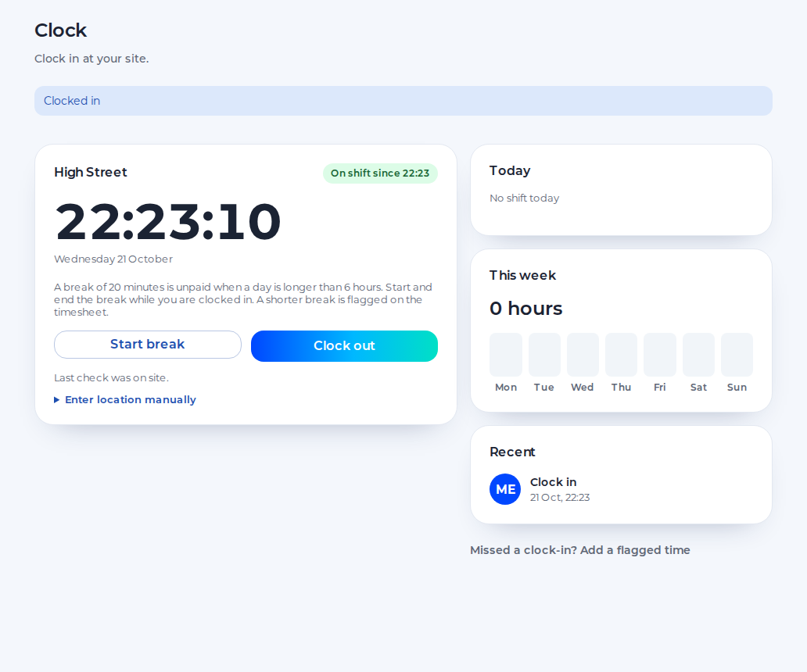The width and height of the screenshot is (807, 672).
Task: Click the Wednesday 21 October date
Action: (x=113, y=259)
